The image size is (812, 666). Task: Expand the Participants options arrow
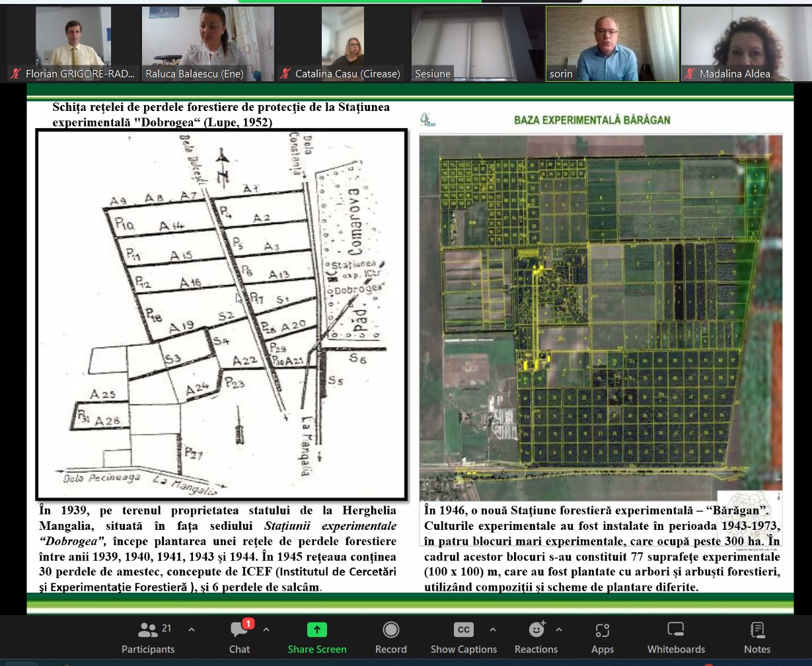pos(192,630)
